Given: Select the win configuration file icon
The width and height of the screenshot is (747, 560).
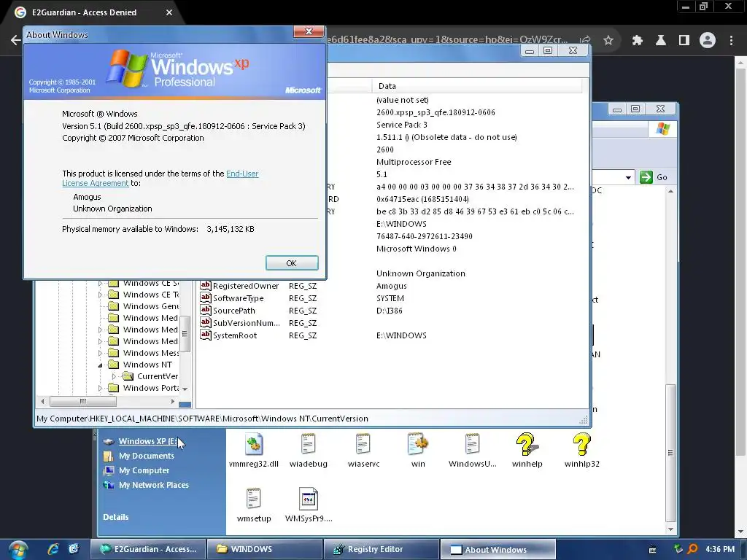Looking at the screenshot, I should (x=418, y=450).
